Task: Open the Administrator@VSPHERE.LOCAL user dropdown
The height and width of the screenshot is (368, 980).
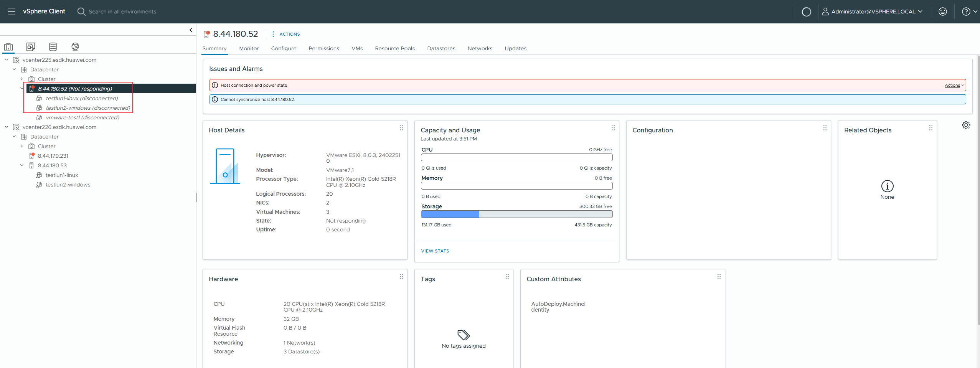Action: coord(872,12)
